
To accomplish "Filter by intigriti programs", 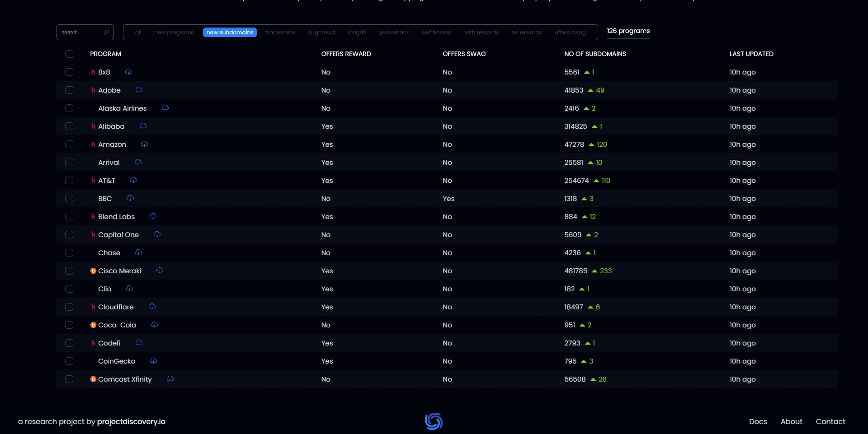I will click(x=357, y=33).
